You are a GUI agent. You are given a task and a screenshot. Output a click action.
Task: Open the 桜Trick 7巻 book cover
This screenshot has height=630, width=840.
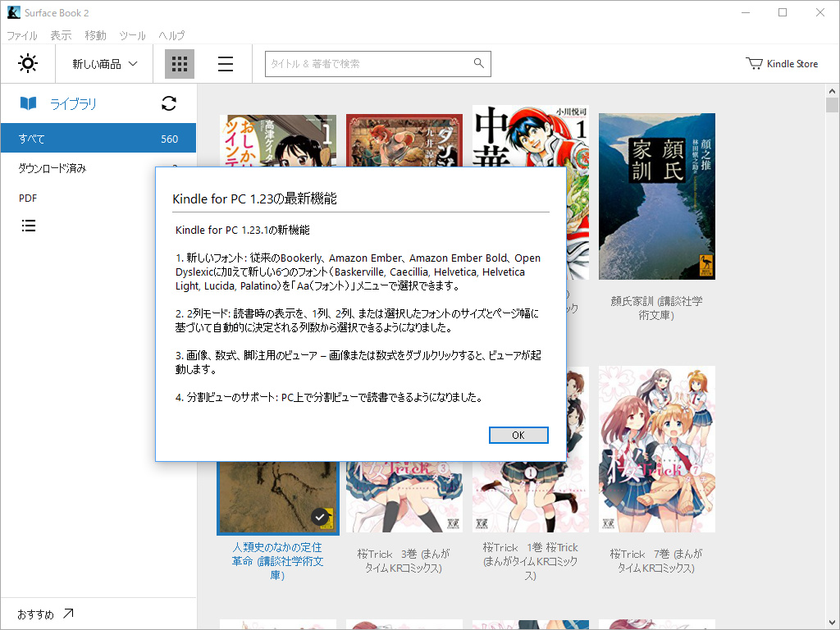pos(656,449)
